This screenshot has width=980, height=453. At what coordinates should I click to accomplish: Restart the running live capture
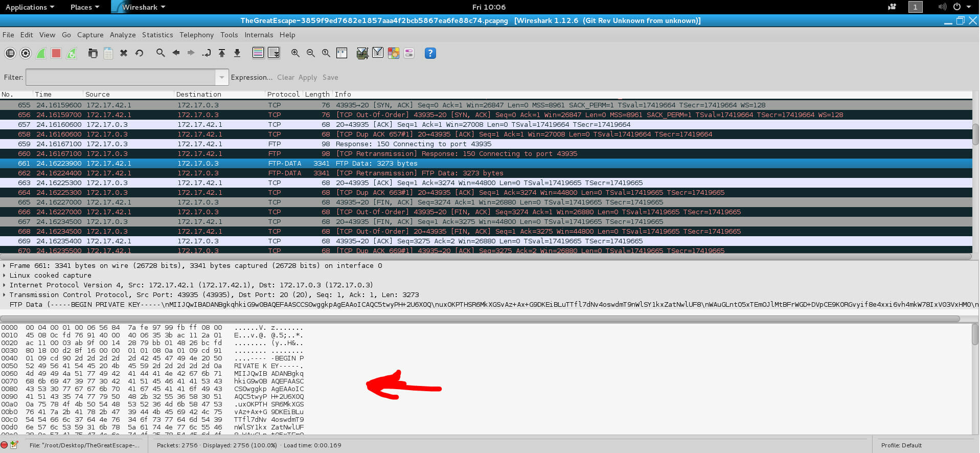pyautogui.click(x=72, y=53)
